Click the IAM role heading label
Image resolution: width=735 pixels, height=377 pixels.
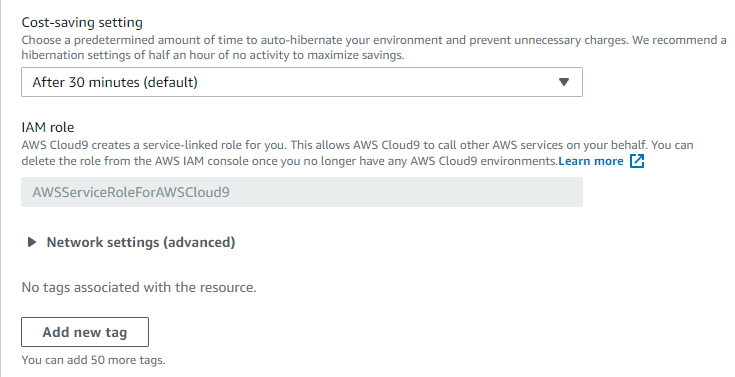click(48, 127)
